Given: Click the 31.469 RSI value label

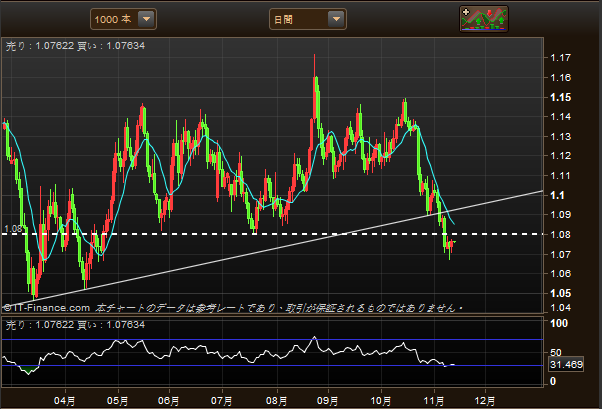Looking at the screenshot, I should point(566,364).
